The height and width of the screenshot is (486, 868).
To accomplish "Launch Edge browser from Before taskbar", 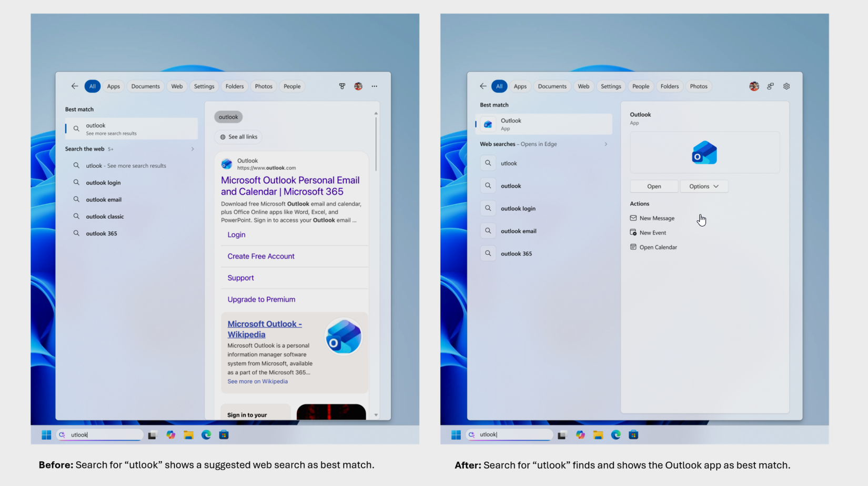I will [206, 435].
